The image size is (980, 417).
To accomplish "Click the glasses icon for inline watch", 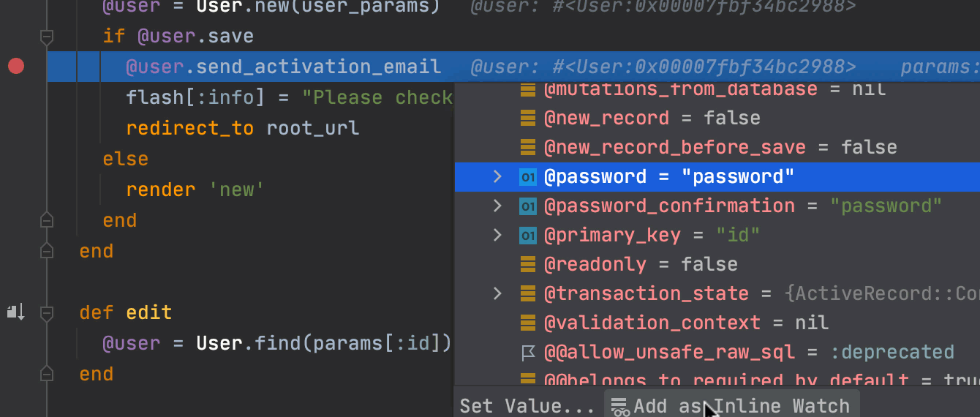I will tap(620, 406).
